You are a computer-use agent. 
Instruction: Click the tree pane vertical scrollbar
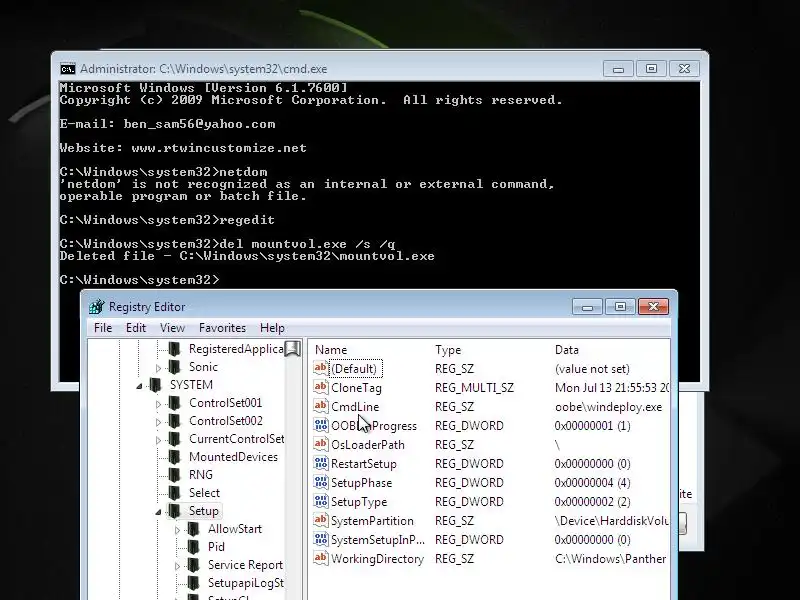point(293,469)
